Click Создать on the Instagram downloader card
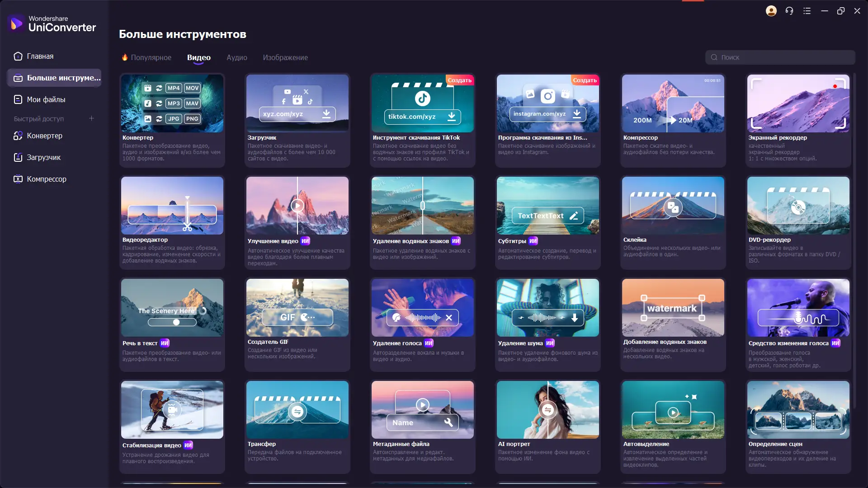This screenshot has height=488, width=868. click(585, 80)
